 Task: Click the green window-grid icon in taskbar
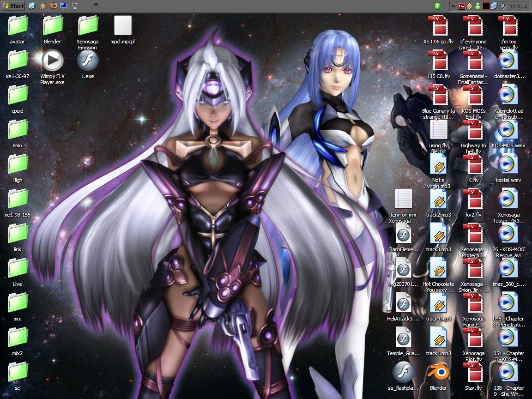[x=438, y=6]
